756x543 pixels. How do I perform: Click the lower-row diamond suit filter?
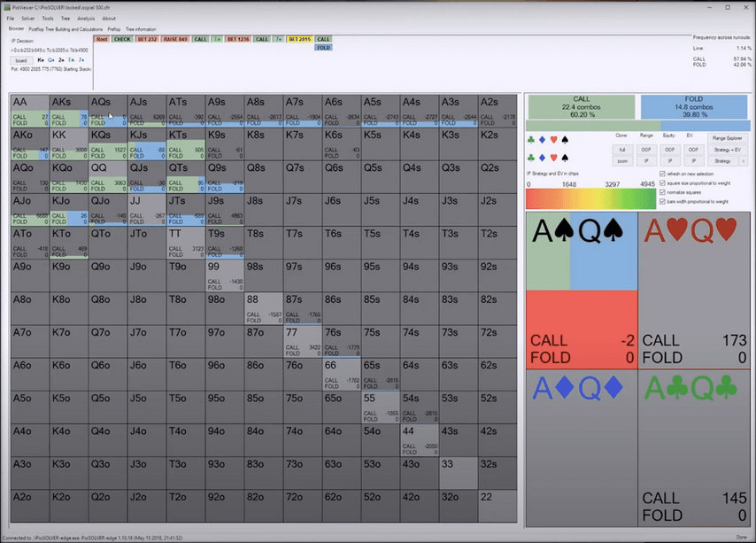[x=542, y=158]
